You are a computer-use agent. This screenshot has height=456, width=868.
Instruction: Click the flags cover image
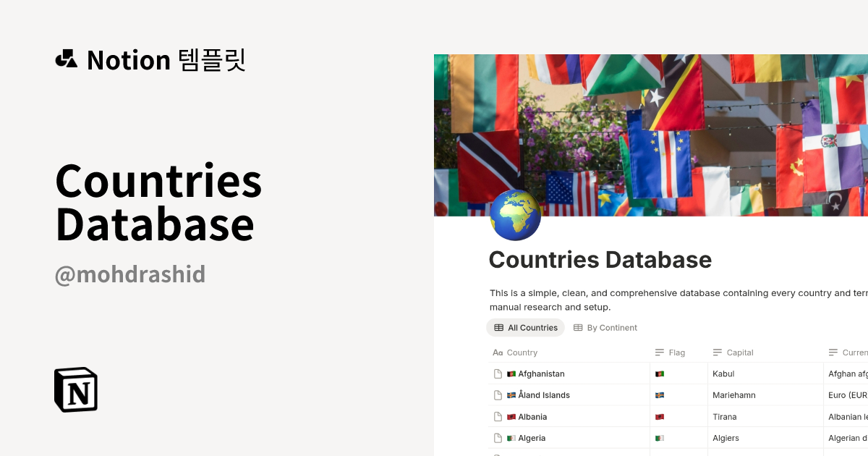click(x=651, y=135)
